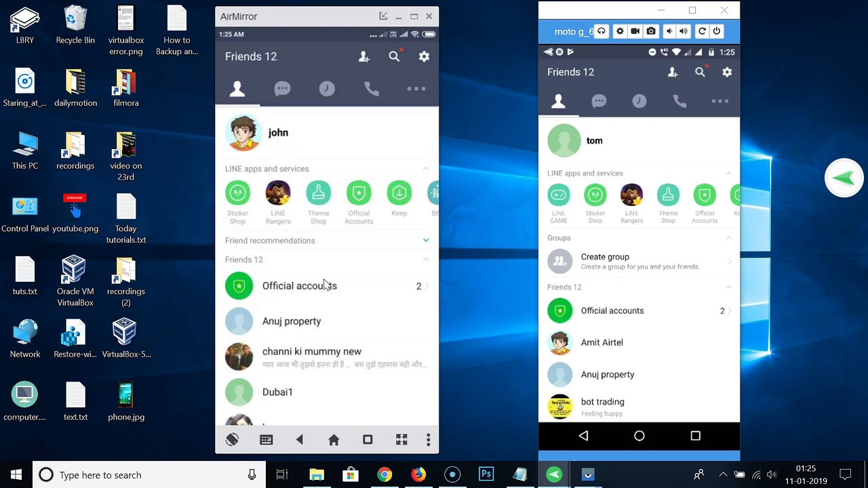Tap Create group in moto g window
868x488 pixels.
pyautogui.click(x=639, y=261)
